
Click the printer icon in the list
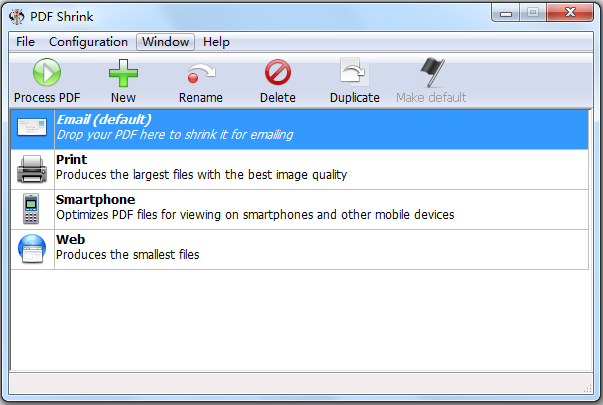(32, 169)
